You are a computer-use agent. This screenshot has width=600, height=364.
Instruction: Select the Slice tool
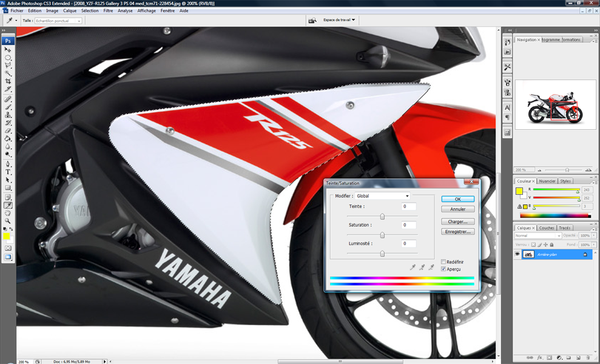click(x=8, y=89)
